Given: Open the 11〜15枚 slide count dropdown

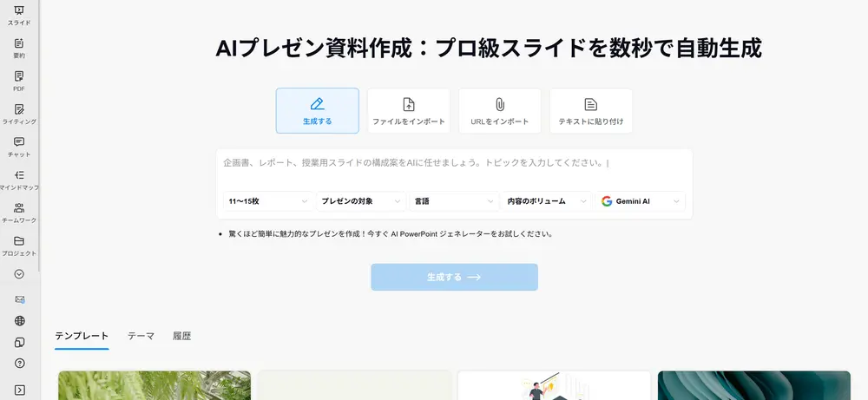Looking at the screenshot, I should (x=268, y=201).
